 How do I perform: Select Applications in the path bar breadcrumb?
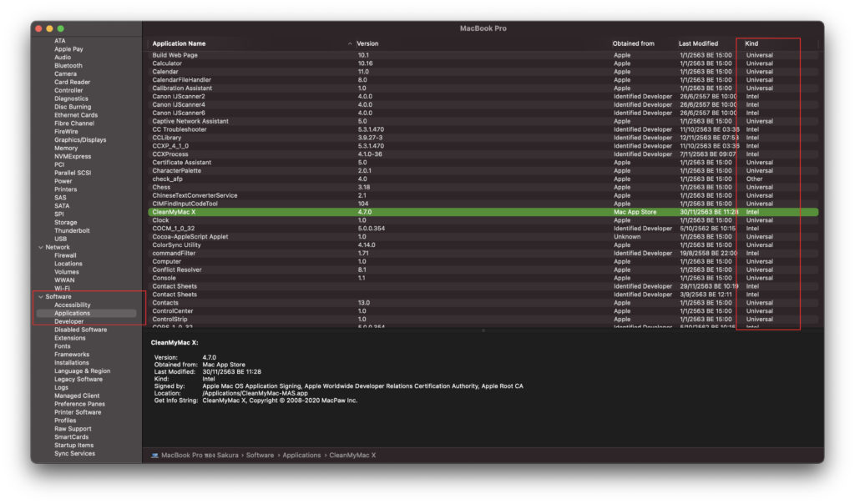coord(301,456)
